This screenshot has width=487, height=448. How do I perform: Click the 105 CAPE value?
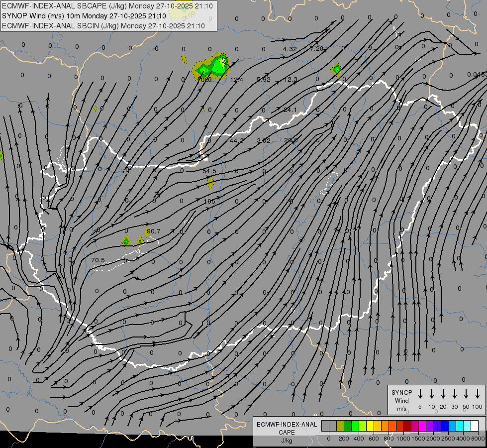[x=209, y=202]
